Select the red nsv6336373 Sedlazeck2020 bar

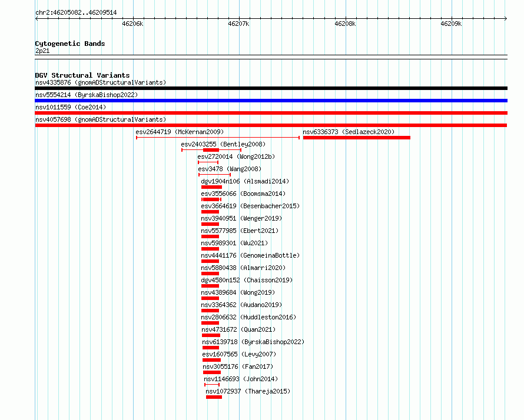click(357, 138)
